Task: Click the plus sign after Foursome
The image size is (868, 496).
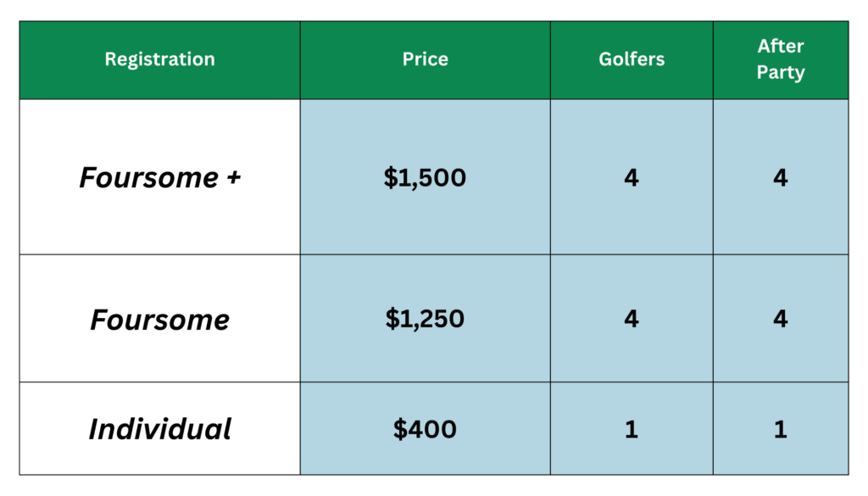Action: 234,178
